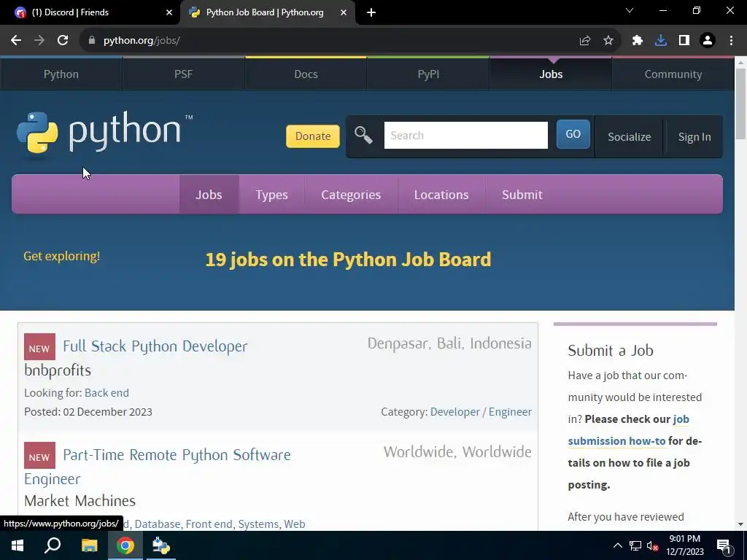Open Windows taskbar search

pos(53,545)
